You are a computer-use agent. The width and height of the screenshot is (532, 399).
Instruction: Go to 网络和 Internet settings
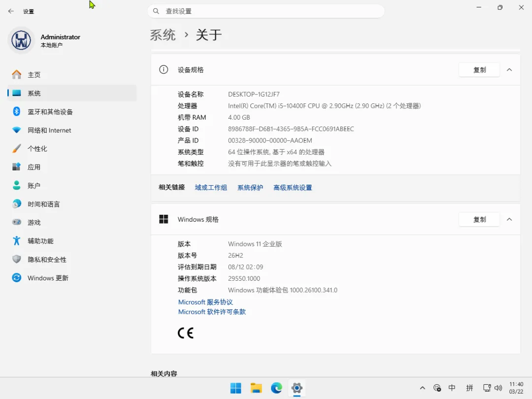coord(72,130)
